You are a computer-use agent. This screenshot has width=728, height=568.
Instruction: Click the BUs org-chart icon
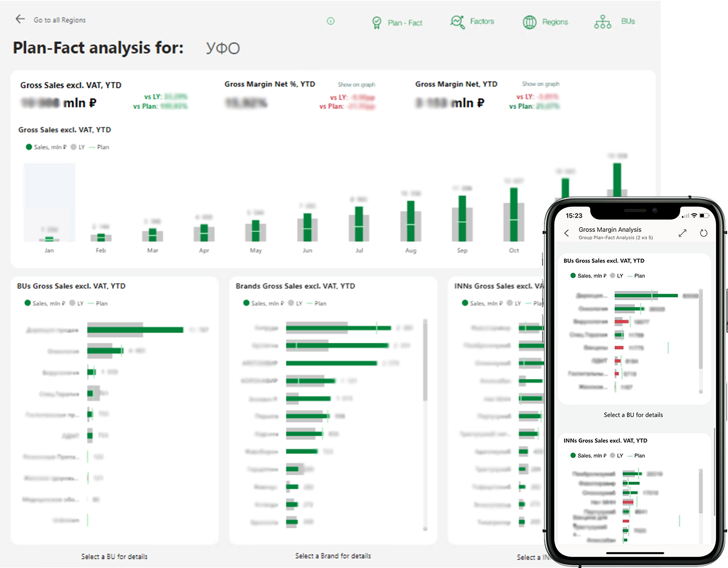click(602, 22)
